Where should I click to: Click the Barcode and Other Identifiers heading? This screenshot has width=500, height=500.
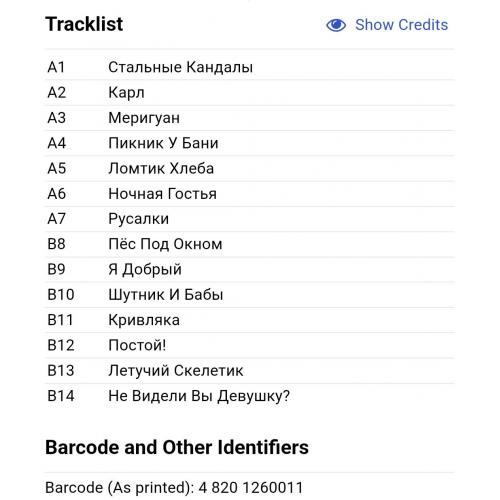point(177,447)
